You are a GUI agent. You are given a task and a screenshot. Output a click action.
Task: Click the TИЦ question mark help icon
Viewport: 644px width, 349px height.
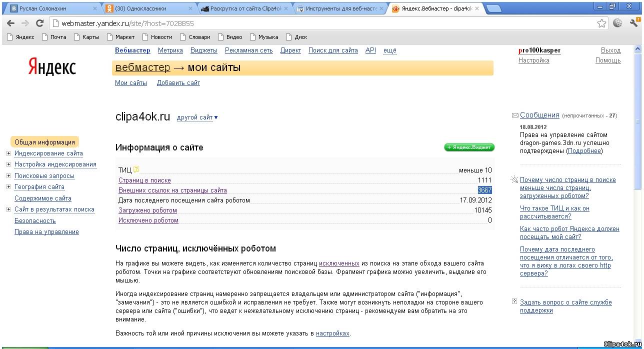point(136,169)
